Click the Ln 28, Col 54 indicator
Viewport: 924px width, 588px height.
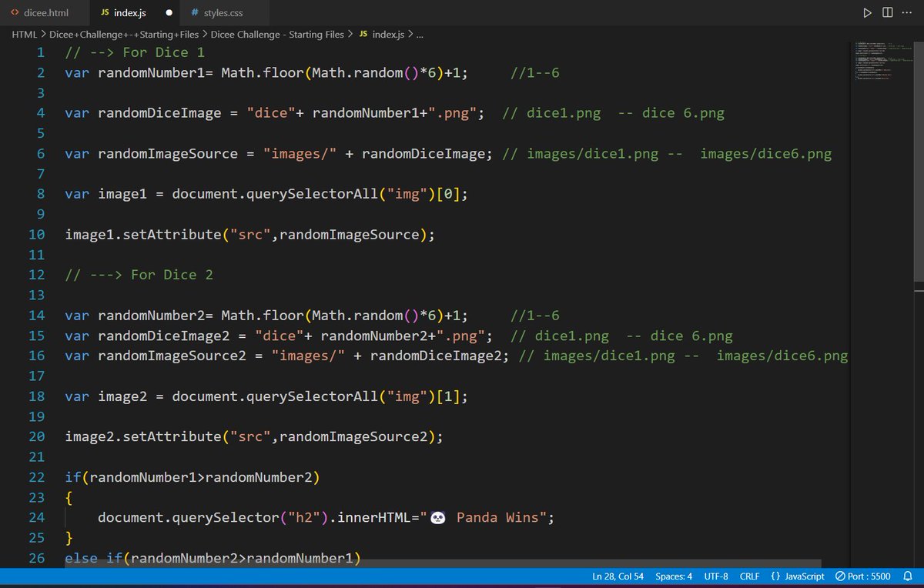618,576
